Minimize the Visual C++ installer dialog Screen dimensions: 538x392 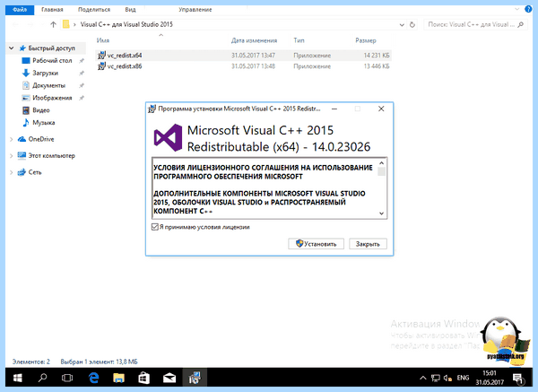(334, 109)
